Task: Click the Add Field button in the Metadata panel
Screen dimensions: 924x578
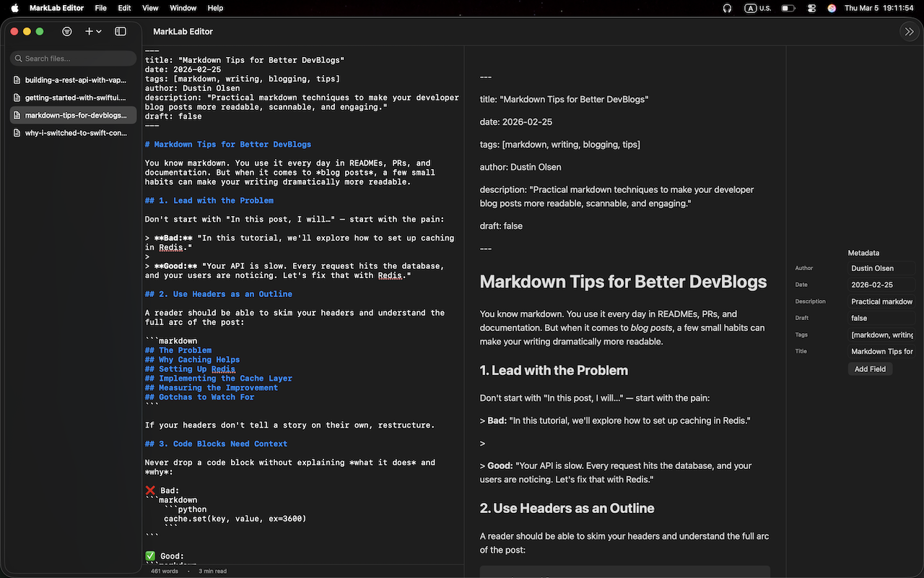Action: (870, 368)
